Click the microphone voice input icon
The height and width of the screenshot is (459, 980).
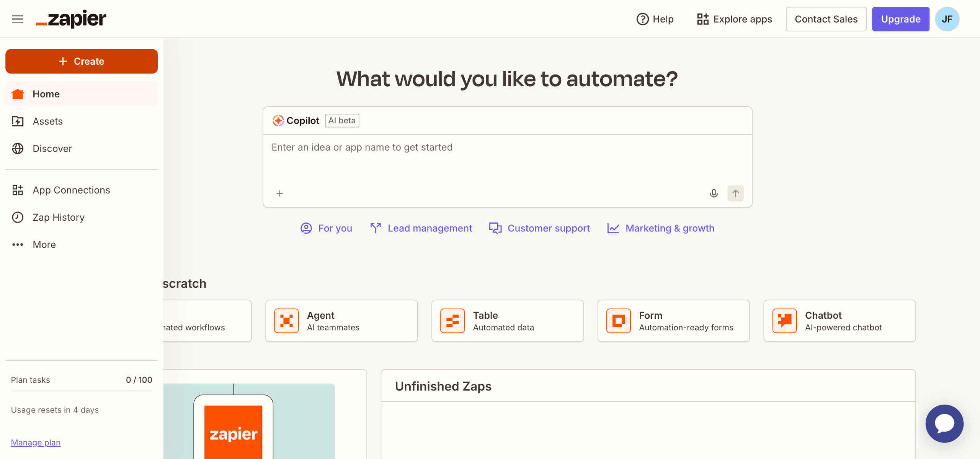click(714, 193)
